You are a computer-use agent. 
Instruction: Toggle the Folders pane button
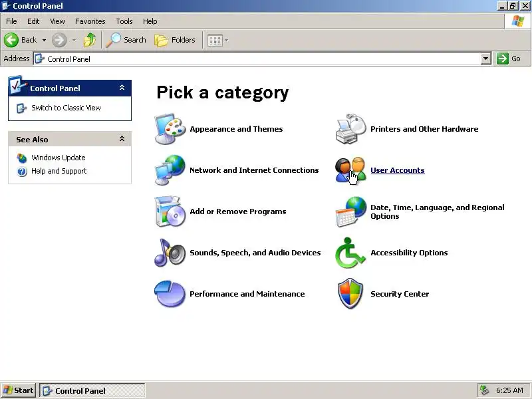coord(175,40)
